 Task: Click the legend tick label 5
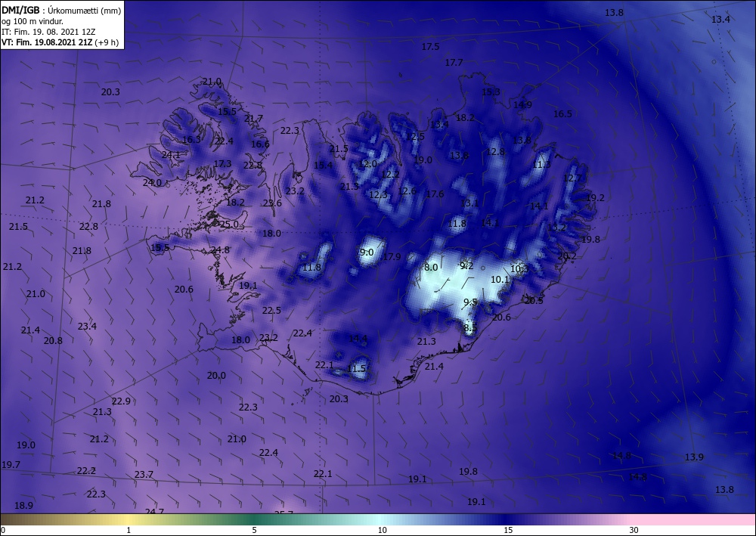(x=254, y=531)
